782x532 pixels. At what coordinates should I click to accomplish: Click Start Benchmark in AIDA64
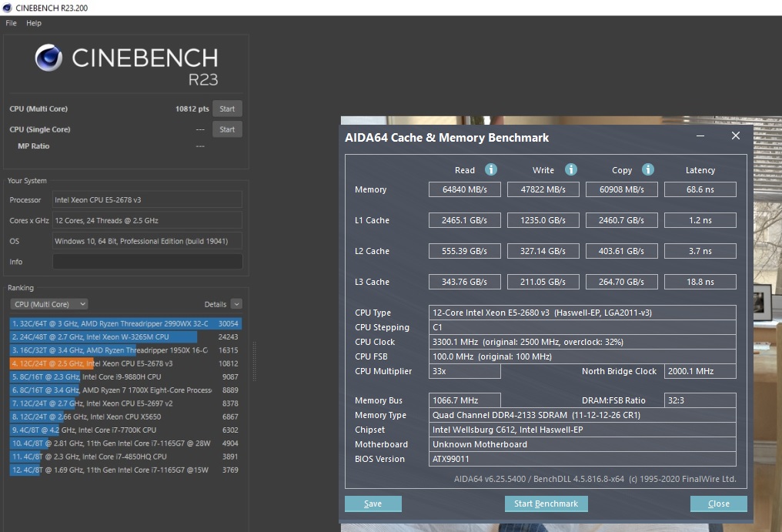pos(546,504)
